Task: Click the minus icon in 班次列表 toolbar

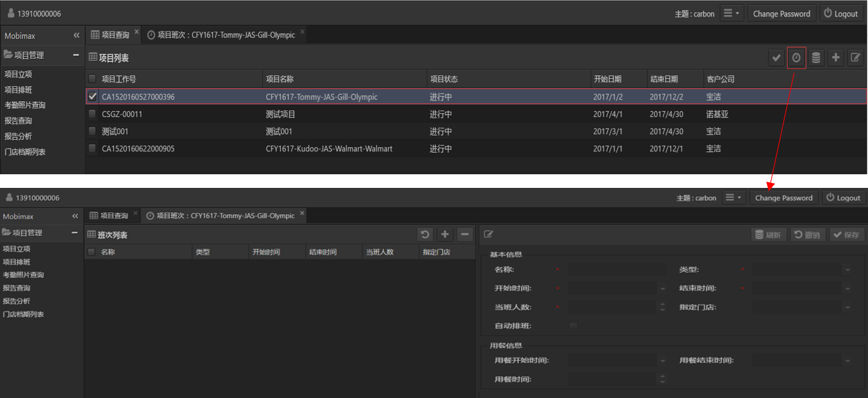Action: [464, 234]
